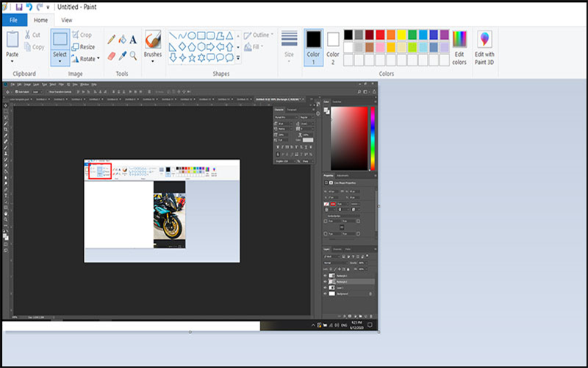Toggle Rectangle 1 layer eye in Photoshop screenshot
The width and height of the screenshot is (588, 368).
pos(325,275)
